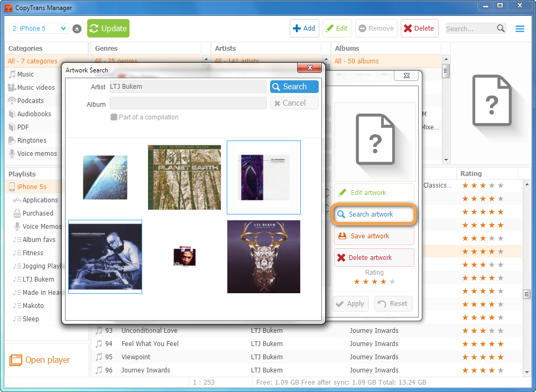Click the magnifier icon in search box

[x=501, y=29]
